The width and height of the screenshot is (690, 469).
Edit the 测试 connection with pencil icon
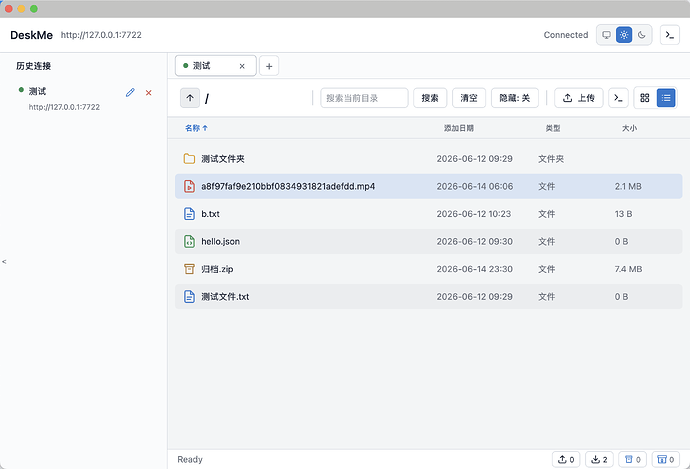tap(130, 92)
